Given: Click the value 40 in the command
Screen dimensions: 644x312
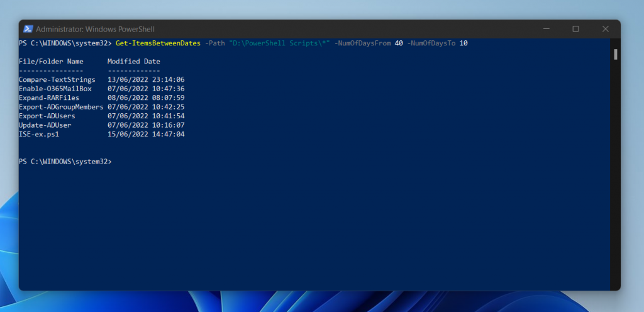Looking at the screenshot, I should [399, 43].
